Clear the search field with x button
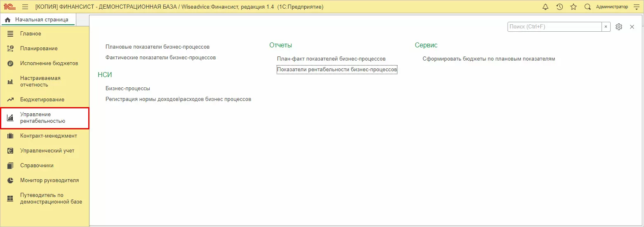Viewport: 644px width, 227px height. [x=606, y=27]
